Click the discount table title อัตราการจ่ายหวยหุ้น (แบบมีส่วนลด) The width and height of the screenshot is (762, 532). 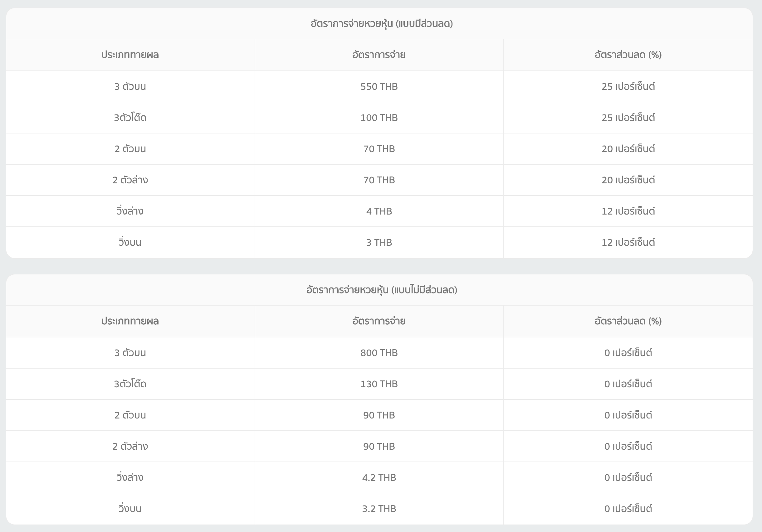381,24
